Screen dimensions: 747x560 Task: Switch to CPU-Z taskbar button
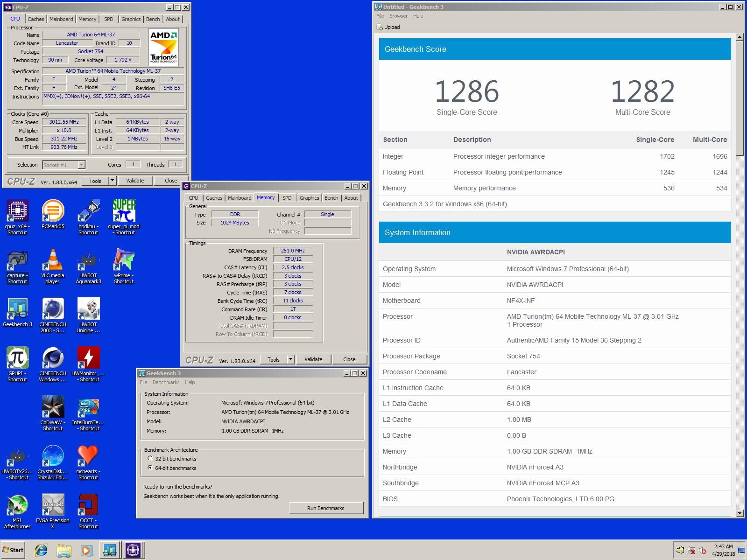pos(133,550)
